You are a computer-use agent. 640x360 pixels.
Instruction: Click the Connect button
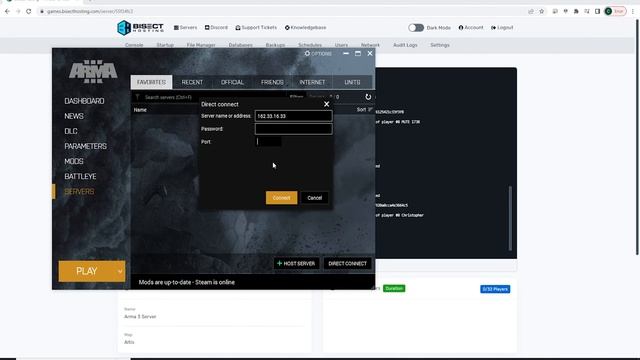click(281, 198)
